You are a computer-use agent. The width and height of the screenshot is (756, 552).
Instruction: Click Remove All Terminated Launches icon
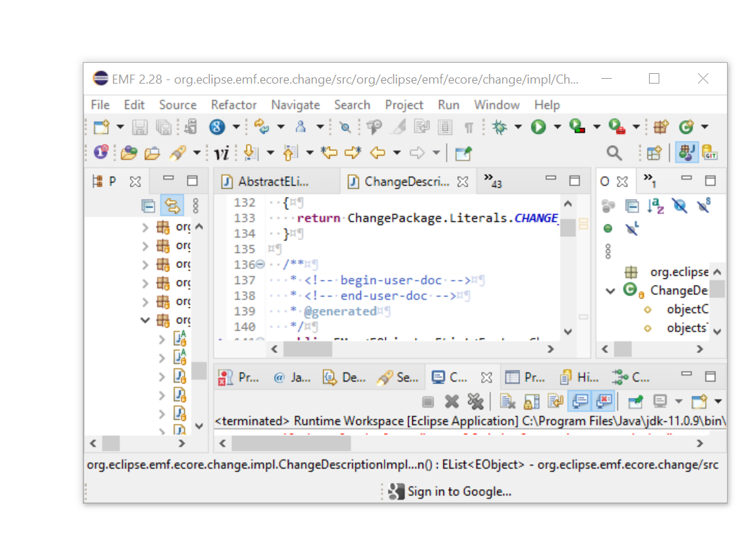[475, 401]
